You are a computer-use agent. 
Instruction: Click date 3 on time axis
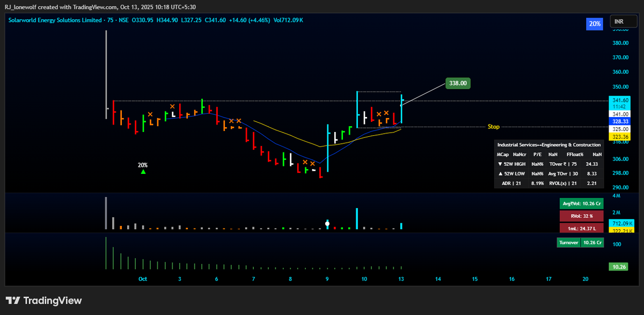[x=179, y=279]
